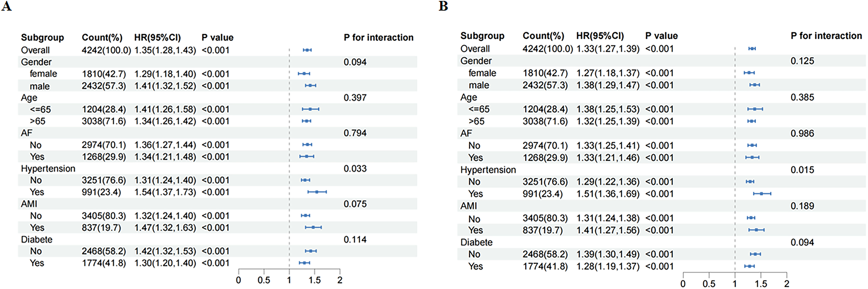Click the axis tick label 2 in panel B
The width and height of the screenshot is (868, 289).
click(787, 284)
